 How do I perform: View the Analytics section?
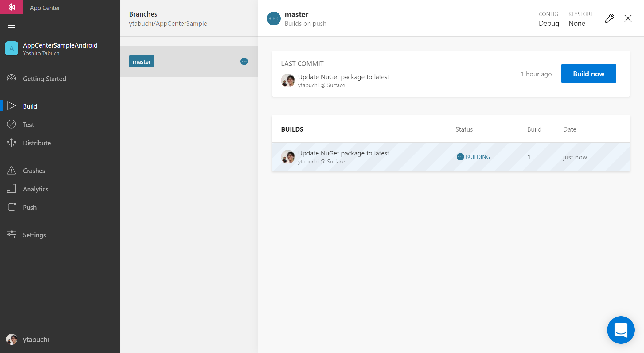click(35, 189)
